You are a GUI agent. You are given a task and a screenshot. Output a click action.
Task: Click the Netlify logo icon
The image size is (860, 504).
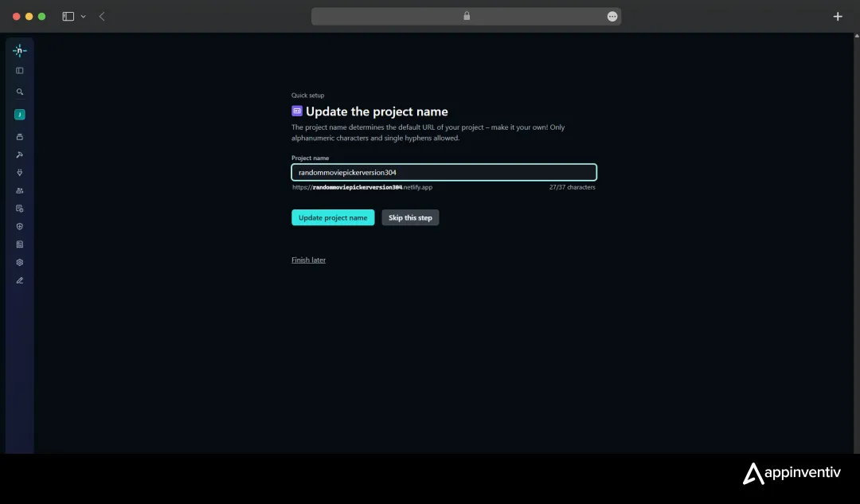pyautogui.click(x=19, y=50)
